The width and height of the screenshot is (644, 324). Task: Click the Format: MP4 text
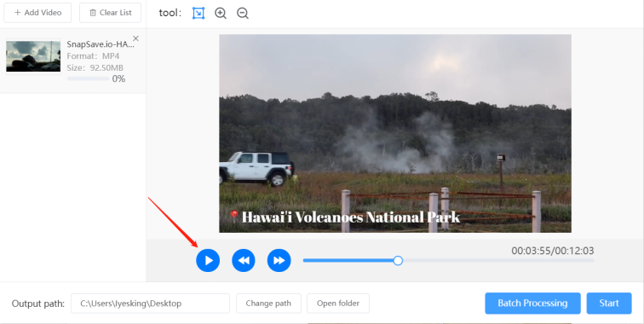click(93, 56)
